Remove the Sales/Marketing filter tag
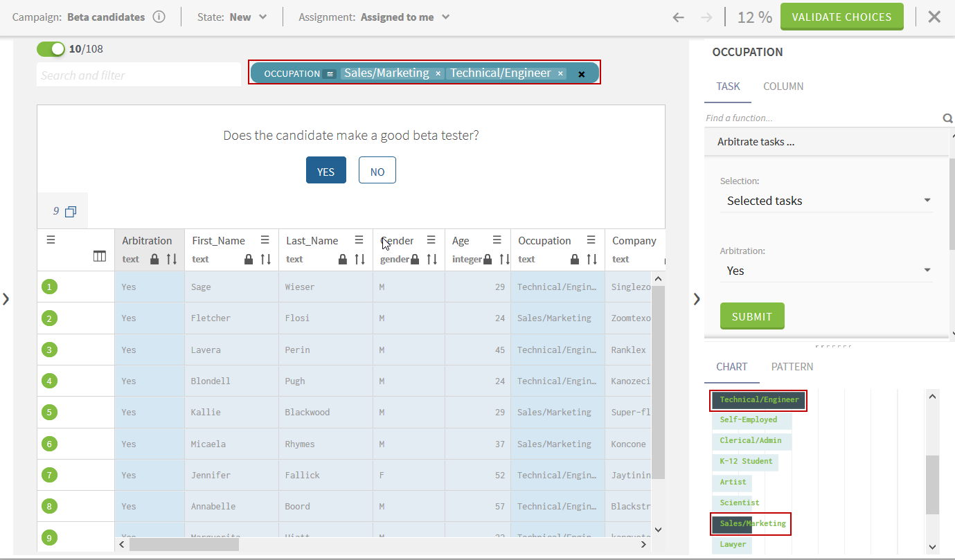This screenshot has width=955, height=560. pos(438,73)
